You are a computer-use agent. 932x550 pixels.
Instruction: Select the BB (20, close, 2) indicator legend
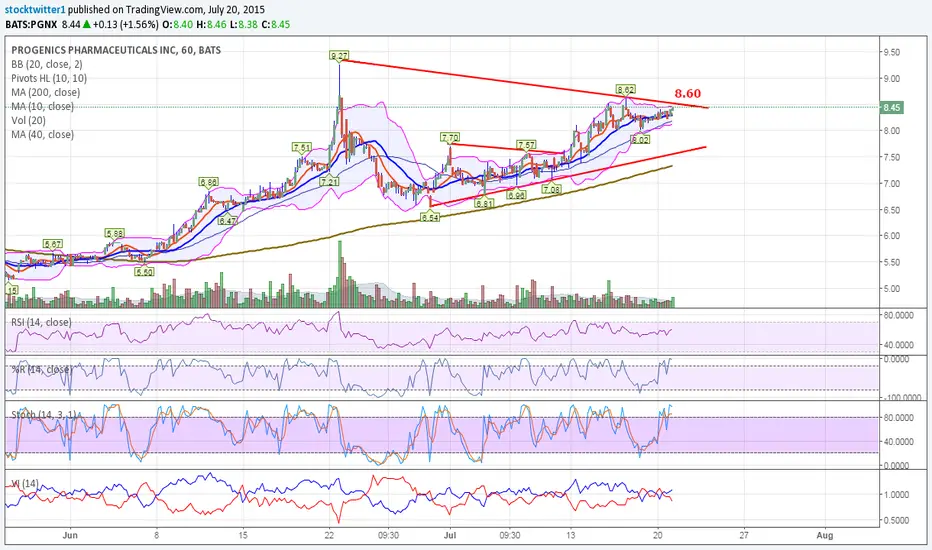coord(47,64)
